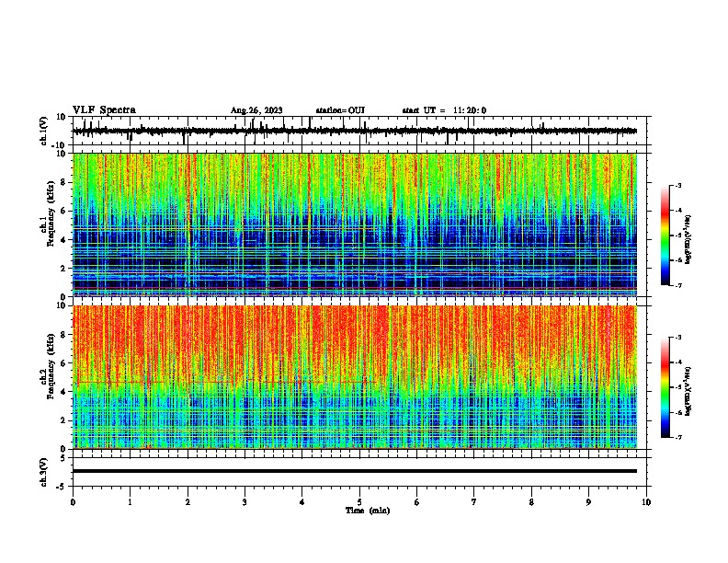Click the 6 kHz tick on ch.2 spectrogram
The image size is (728, 563).
tap(64, 363)
